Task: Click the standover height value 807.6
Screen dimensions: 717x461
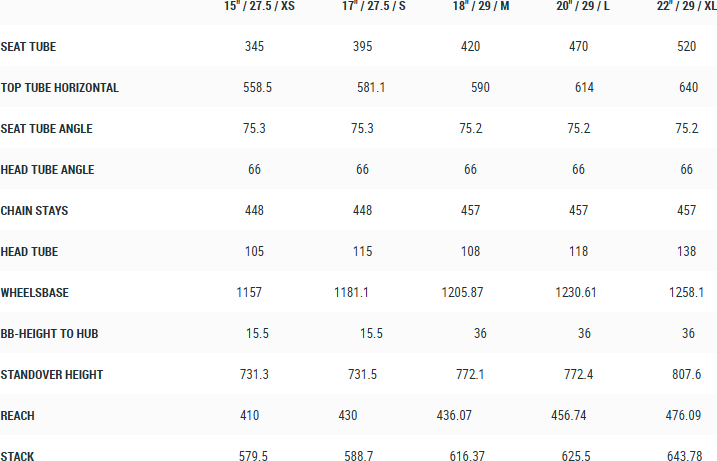Action: point(687,375)
